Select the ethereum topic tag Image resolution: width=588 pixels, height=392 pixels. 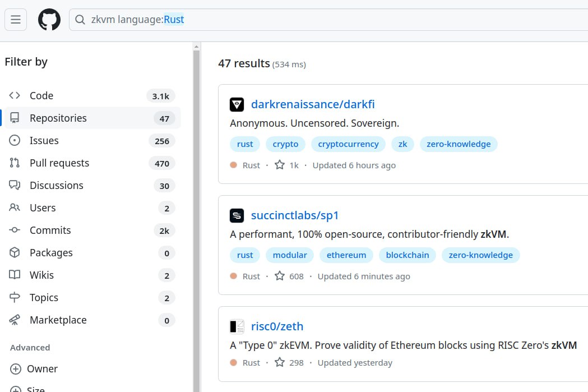(x=346, y=255)
